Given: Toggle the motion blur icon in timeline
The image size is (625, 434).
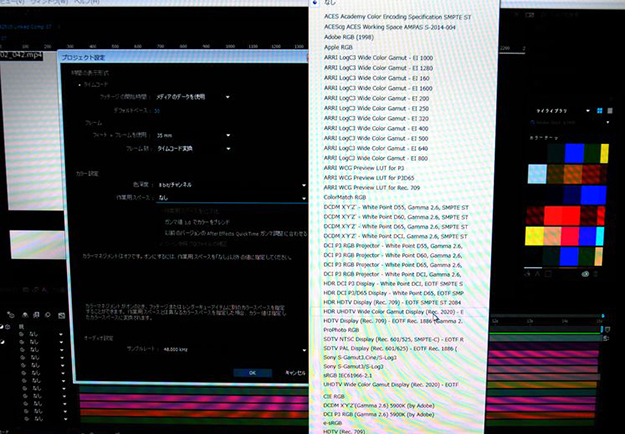Looking at the screenshot, I should click(48, 315).
